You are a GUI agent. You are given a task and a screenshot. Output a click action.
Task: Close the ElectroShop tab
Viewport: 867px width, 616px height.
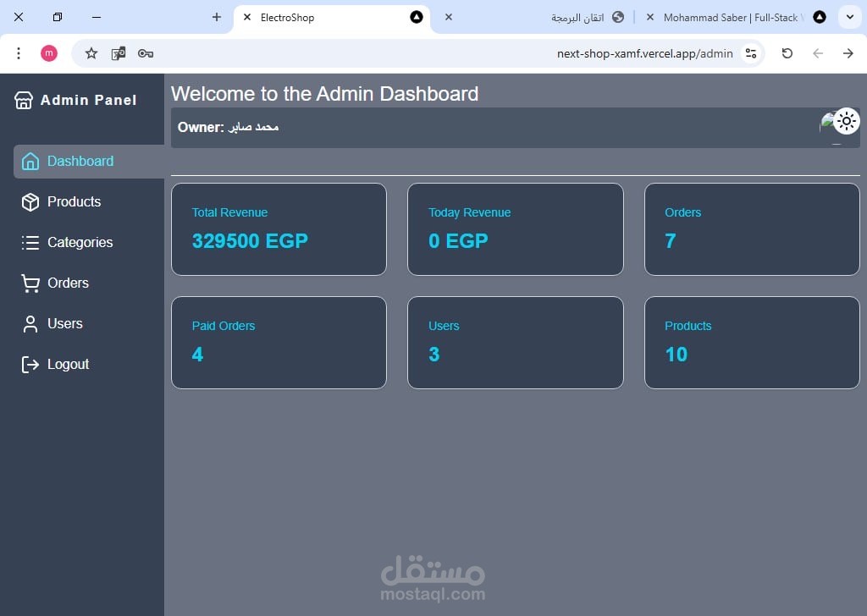click(247, 17)
